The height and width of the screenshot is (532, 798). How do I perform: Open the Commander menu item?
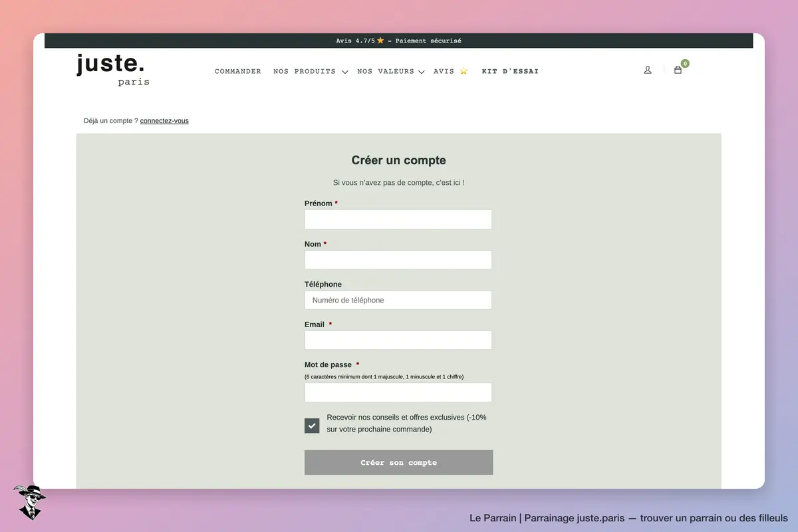[237, 71]
